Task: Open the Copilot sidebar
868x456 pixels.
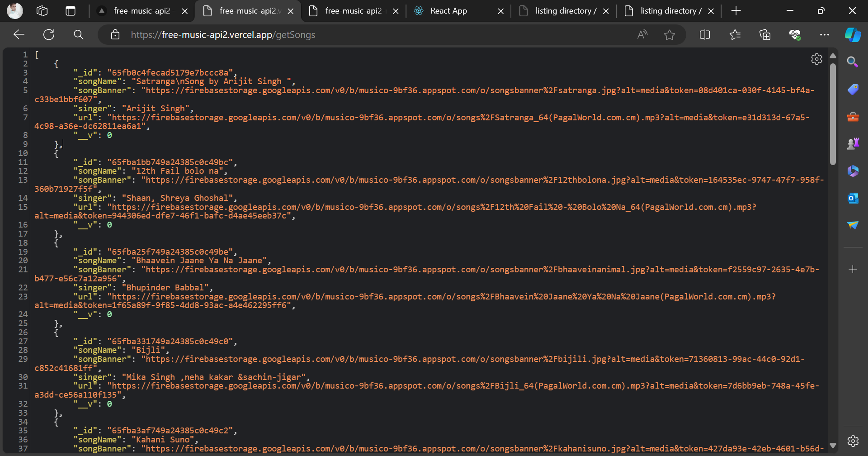Action: [853, 35]
